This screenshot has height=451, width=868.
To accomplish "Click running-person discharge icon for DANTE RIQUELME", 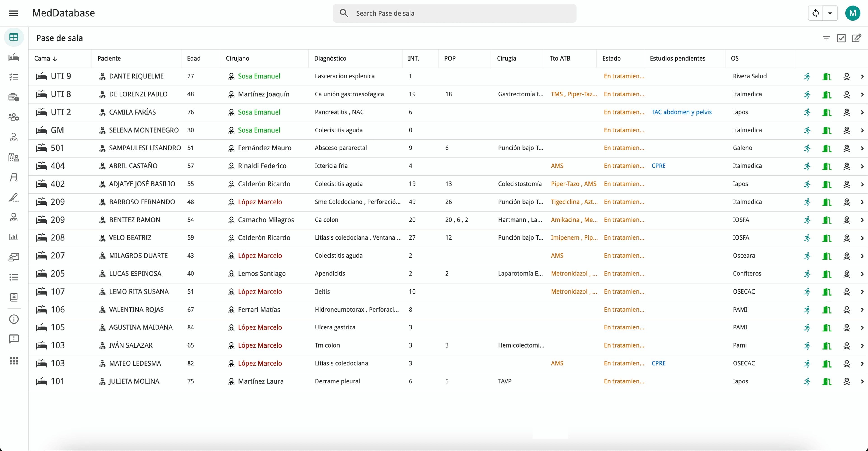I will point(807,76).
